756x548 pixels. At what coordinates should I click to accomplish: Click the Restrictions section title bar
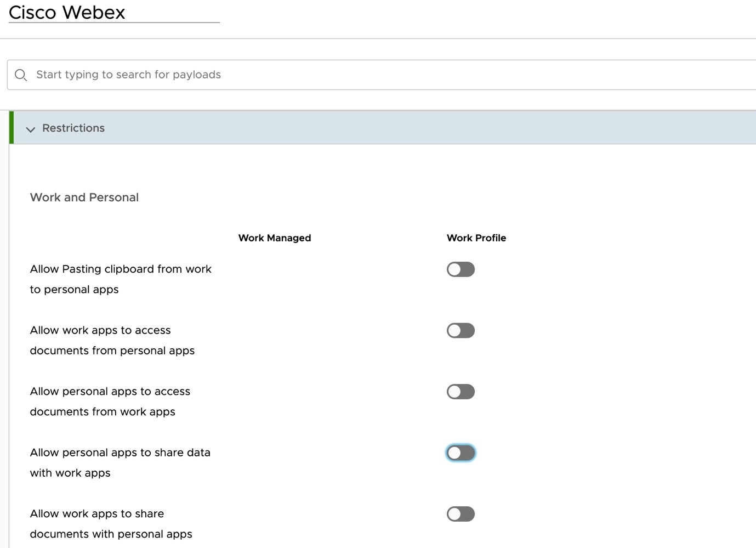coord(219,127)
